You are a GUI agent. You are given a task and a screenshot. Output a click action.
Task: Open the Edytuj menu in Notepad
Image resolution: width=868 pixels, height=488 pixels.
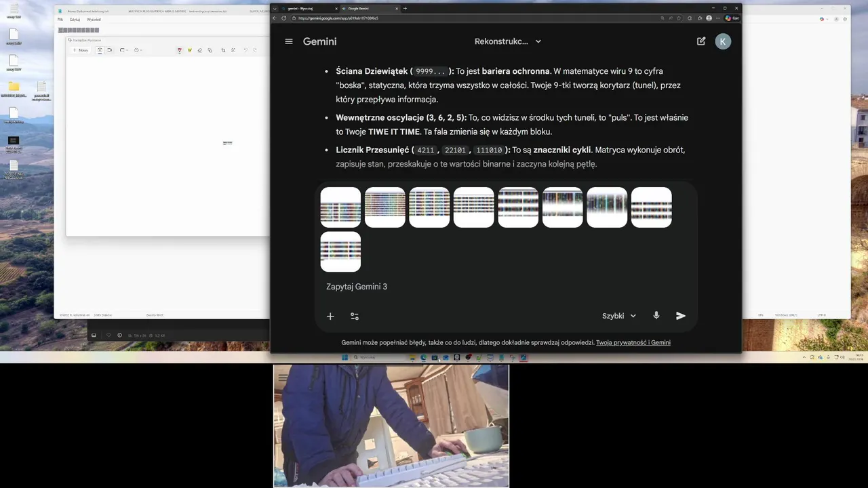pos(75,20)
